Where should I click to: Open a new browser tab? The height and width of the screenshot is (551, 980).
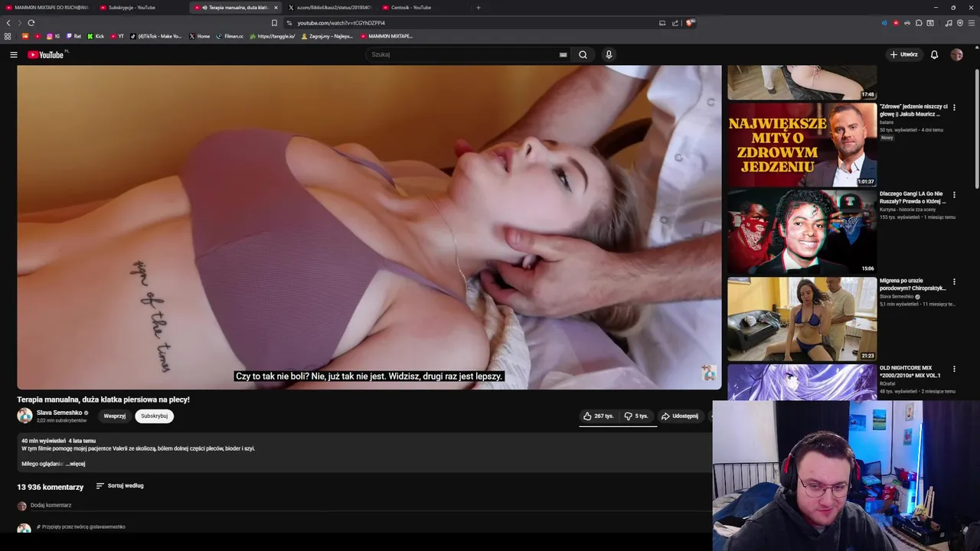(x=479, y=8)
